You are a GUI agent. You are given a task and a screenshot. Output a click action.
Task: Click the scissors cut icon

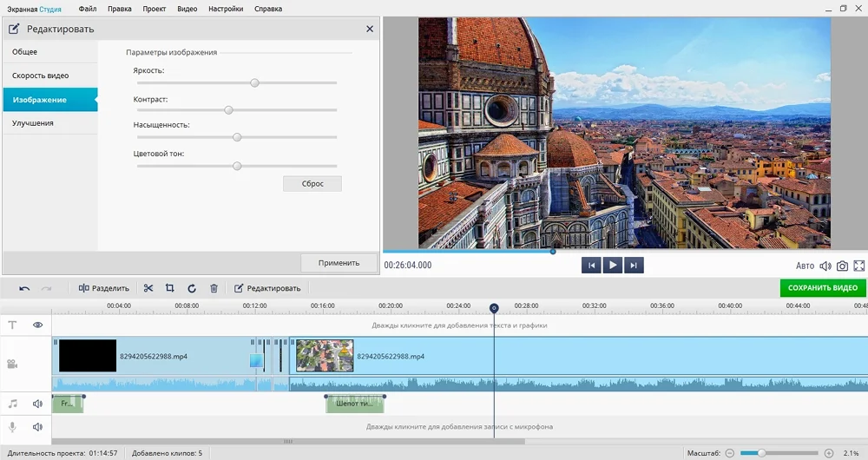[x=148, y=288]
